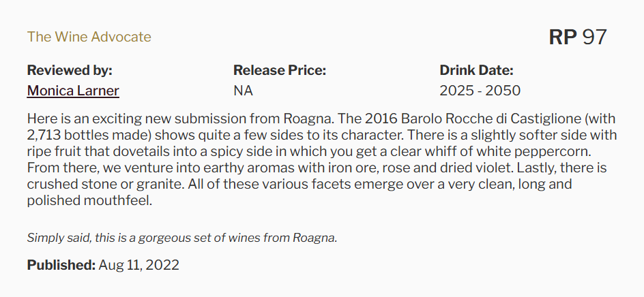The height and width of the screenshot is (297, 644).
Task: Click the italic Simply said summary line
Action: coord(182,238)
